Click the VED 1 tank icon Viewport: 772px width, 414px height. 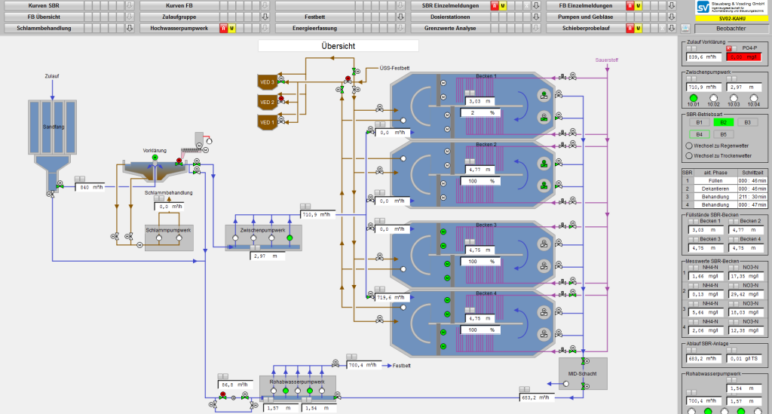coord(267,121)
